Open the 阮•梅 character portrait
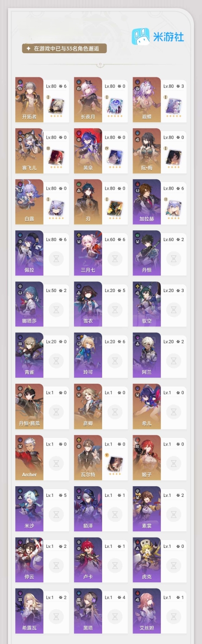 (146, 150)
